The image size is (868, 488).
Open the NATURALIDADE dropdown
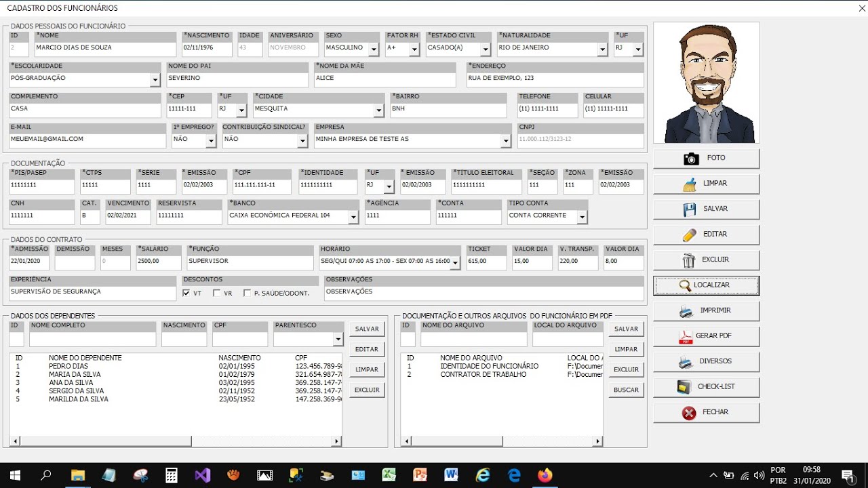pyautogui.click(x=602, y=49)
